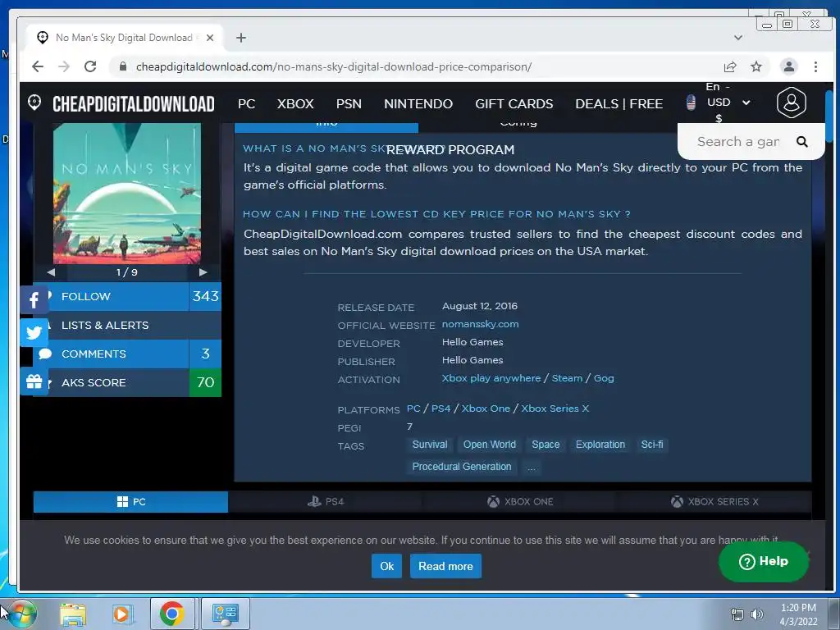Open Chrome profile avatar icon
The height and width of the screenshot is (630, 840).
point(788,66)
